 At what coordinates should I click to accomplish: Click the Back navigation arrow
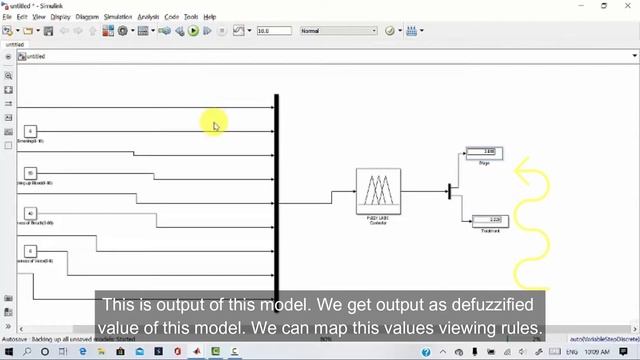click(64, 31)
